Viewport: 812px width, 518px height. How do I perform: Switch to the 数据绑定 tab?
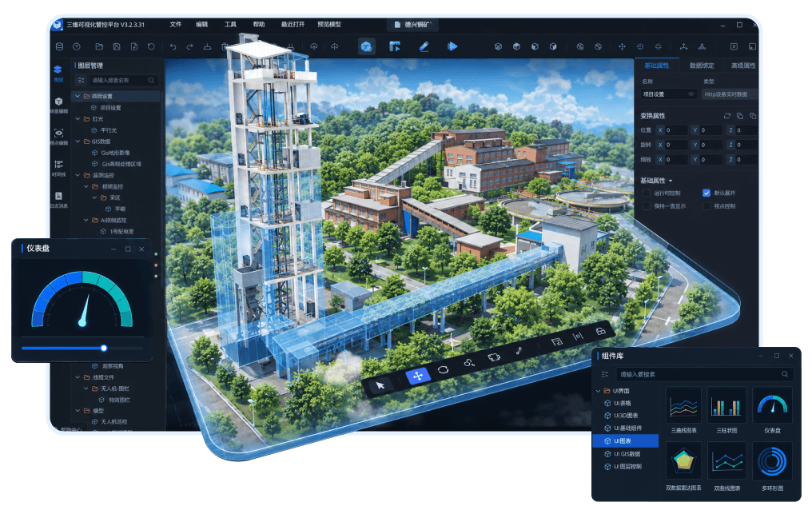point(702,66)
